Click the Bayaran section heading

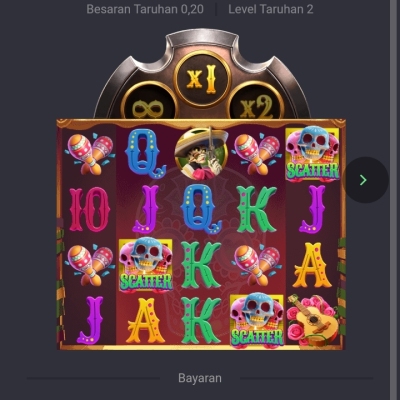[200, 378]
